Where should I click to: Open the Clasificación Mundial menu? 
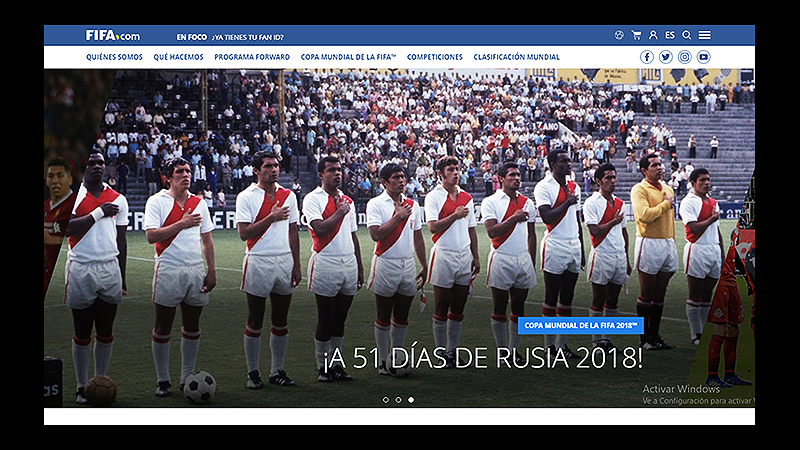coord(516,57)
